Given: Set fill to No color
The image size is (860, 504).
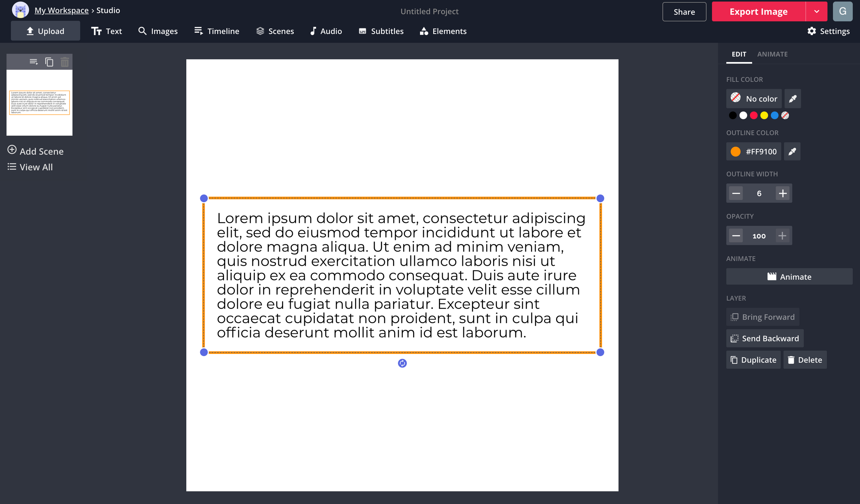Looking at the screenshot, I should tap(754, 98).
